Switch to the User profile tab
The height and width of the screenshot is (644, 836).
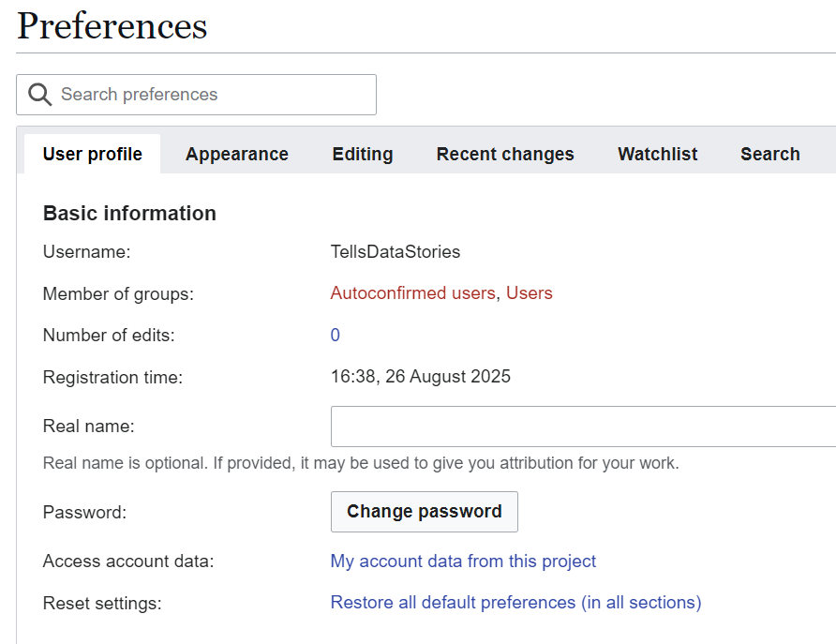pyautogui.click(x=93, y=155)
